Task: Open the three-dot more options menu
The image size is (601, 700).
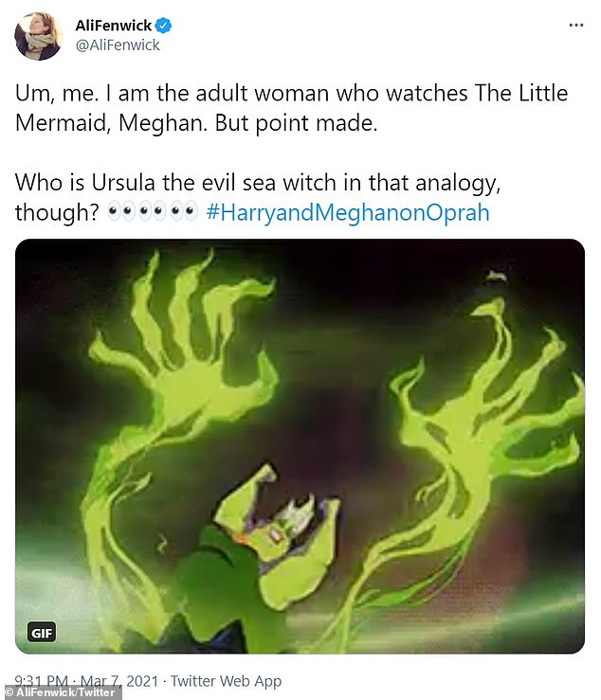Action: (x=576, y=26)
